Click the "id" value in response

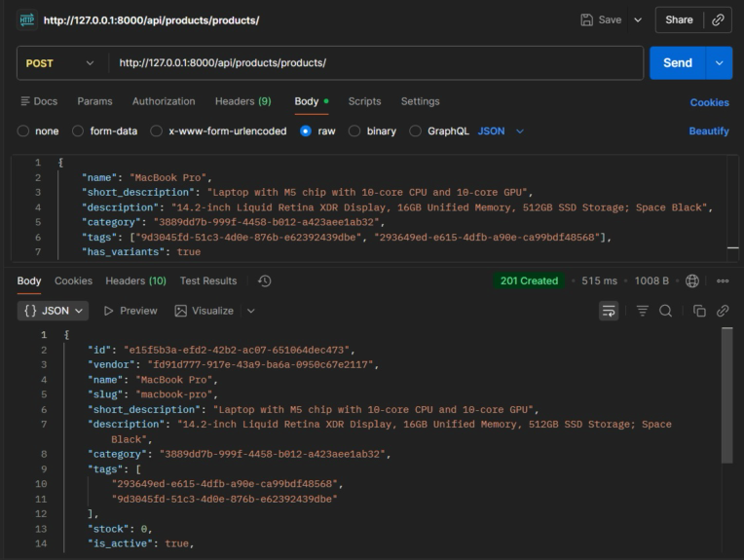click(x=237, y=351)
